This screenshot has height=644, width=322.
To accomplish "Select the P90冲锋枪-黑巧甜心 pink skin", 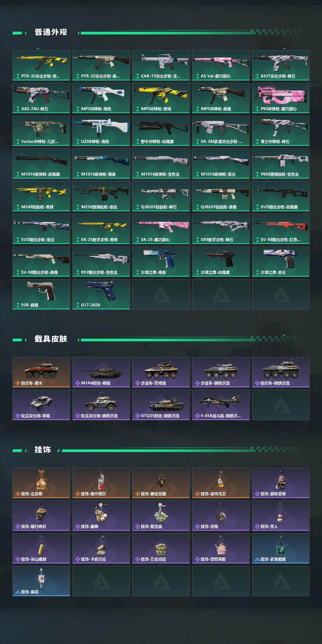I will (281, 98).
